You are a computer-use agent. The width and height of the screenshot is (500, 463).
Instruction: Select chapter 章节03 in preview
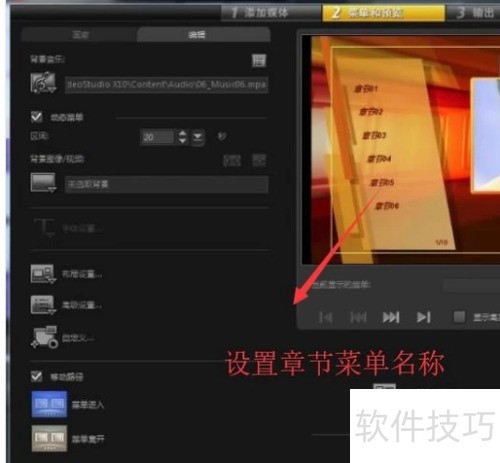pyautogui.click(x=374, y=135)
